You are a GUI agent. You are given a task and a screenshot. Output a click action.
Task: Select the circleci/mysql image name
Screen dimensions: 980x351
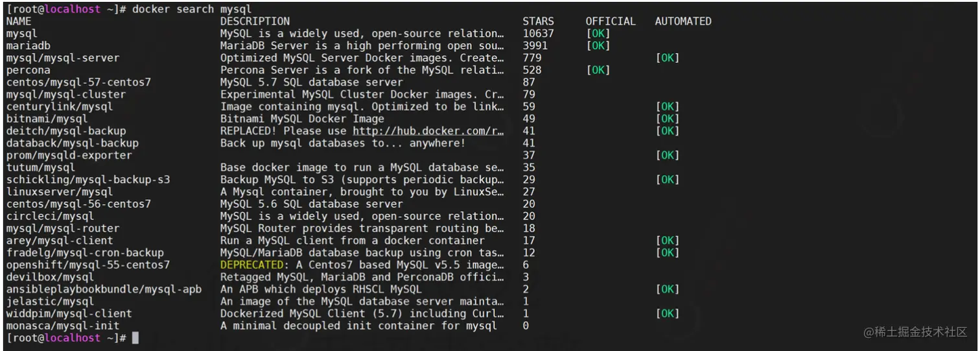(x=50, y=216)
